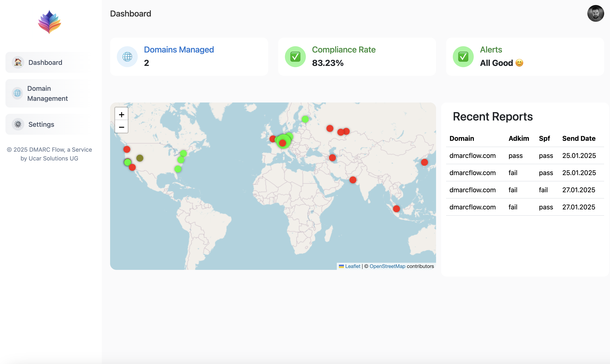This screenshot has height=364, width=610.
Task: Click the globe icon in the Domains Managed card
Action: (x=127, y=57)
